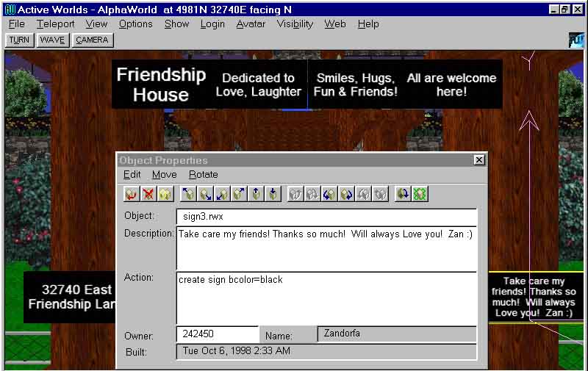The image size is (588, 371).
Task: Click the Object field showing sign3.rwx
Action: click(326, 217)
